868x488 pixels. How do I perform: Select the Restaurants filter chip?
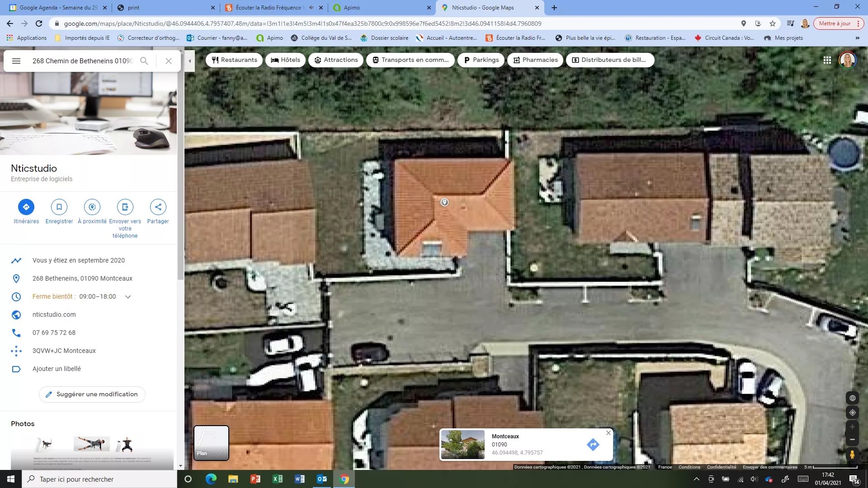[x=234, y=60]
